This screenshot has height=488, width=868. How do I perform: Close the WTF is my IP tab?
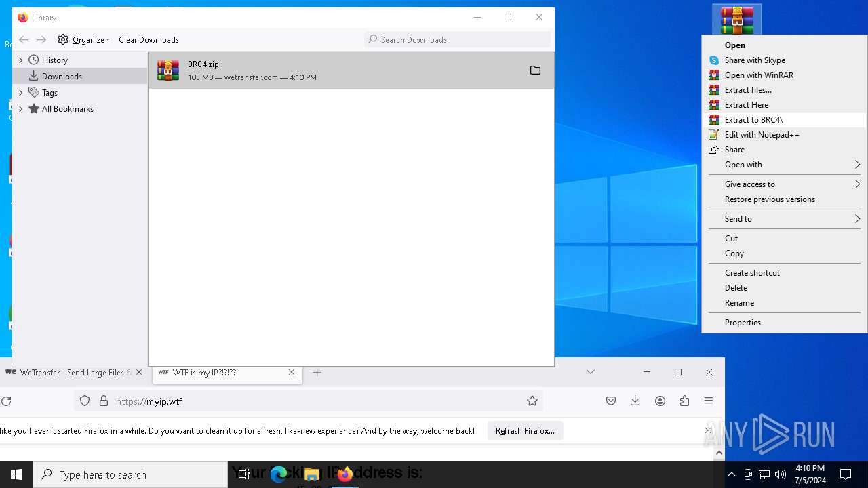tap(292, 372)
